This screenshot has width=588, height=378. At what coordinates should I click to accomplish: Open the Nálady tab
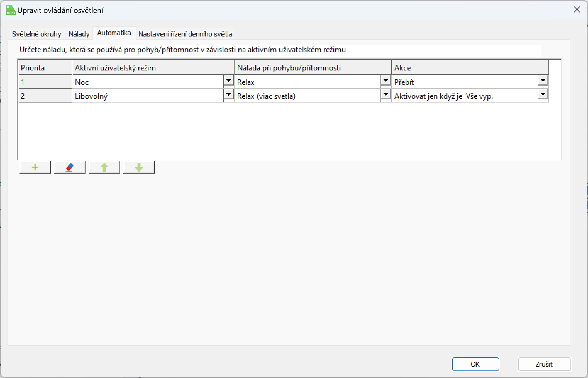(x=79, y=34)
